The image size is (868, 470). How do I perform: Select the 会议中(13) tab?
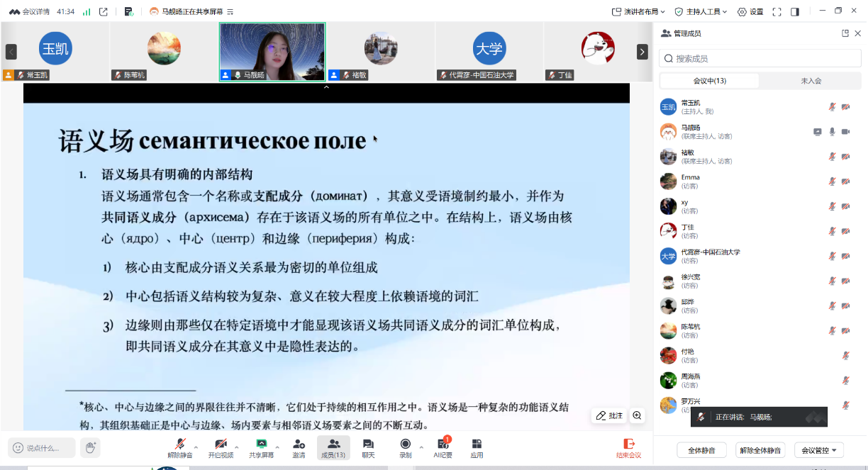(709, 81)
